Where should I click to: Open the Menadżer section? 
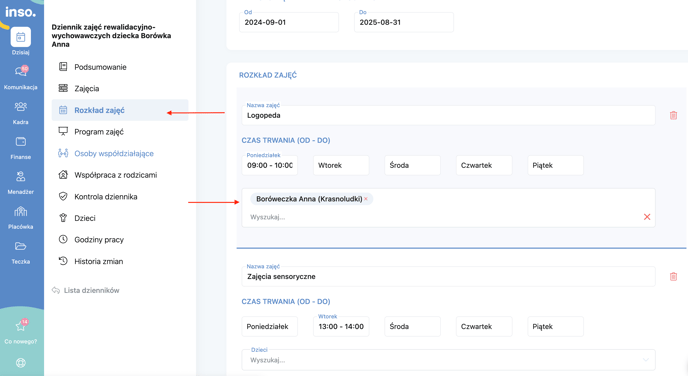[x=21, y=176]
